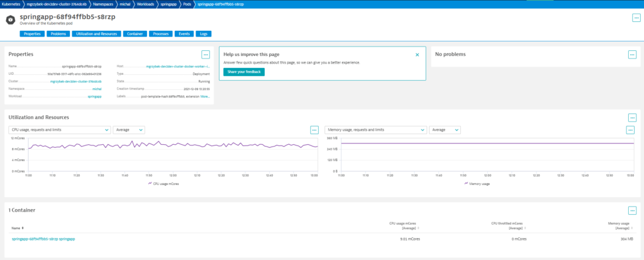644x260 pixels.
Task: Jump to the Container section tab
Action: point(135,34)
